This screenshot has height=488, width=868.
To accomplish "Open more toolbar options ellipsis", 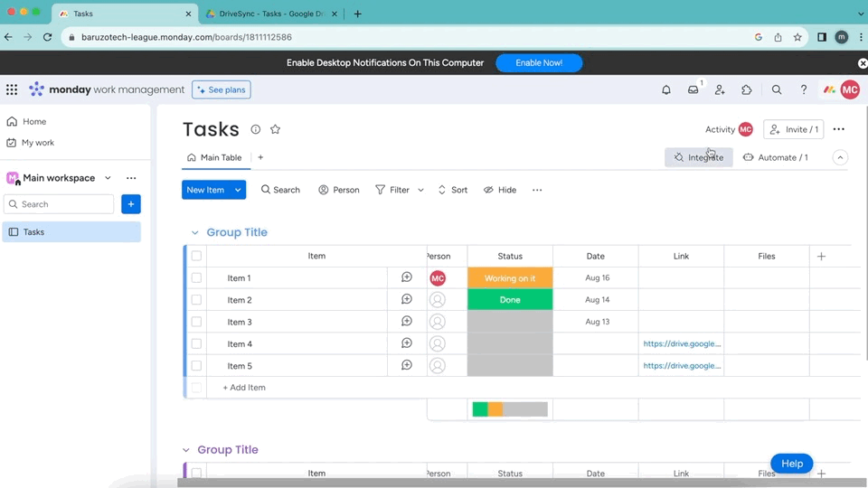I will [x=537, y=190].
